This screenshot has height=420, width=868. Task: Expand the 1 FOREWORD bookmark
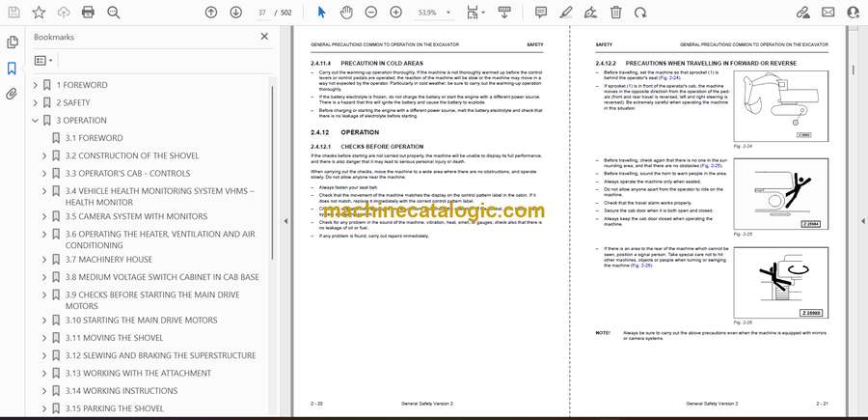36,85
